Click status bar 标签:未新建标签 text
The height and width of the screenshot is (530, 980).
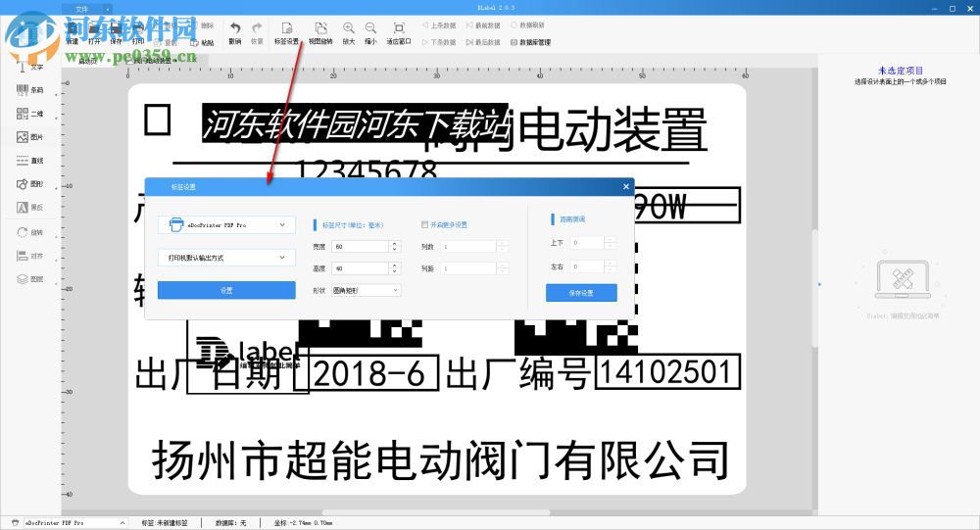(x=164, y=522)
